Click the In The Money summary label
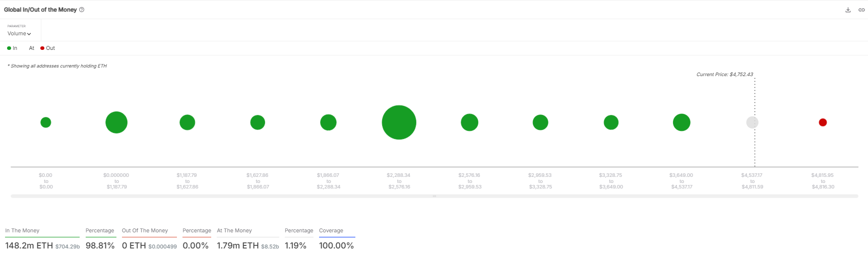The width and height of the screenshot is (868, 253). click(x=22, y=231)
